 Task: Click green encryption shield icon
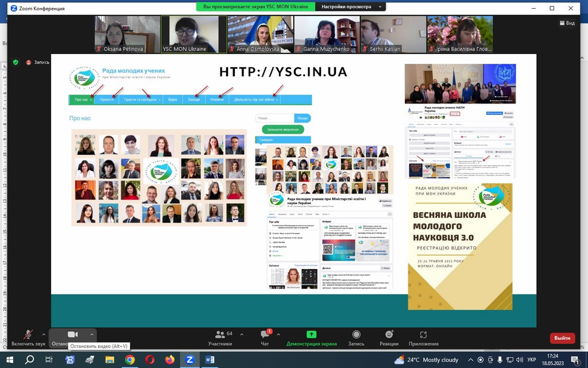point(16,62)
